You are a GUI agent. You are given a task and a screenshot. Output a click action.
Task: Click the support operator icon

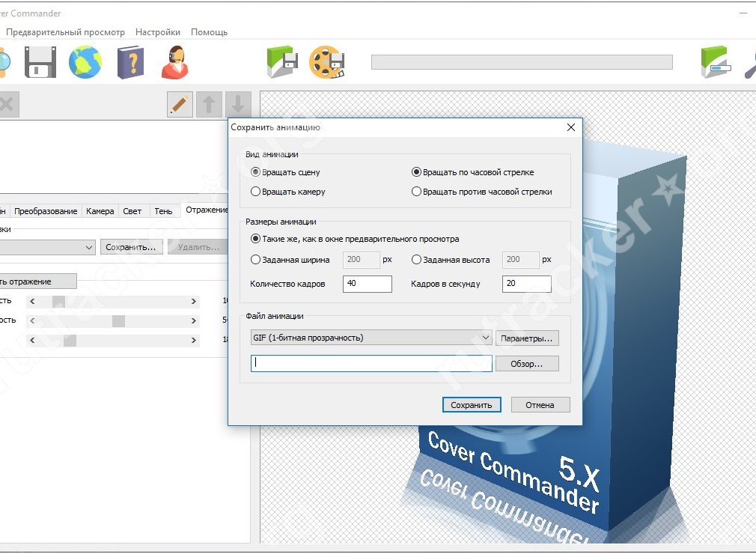[x=174, y=62]
